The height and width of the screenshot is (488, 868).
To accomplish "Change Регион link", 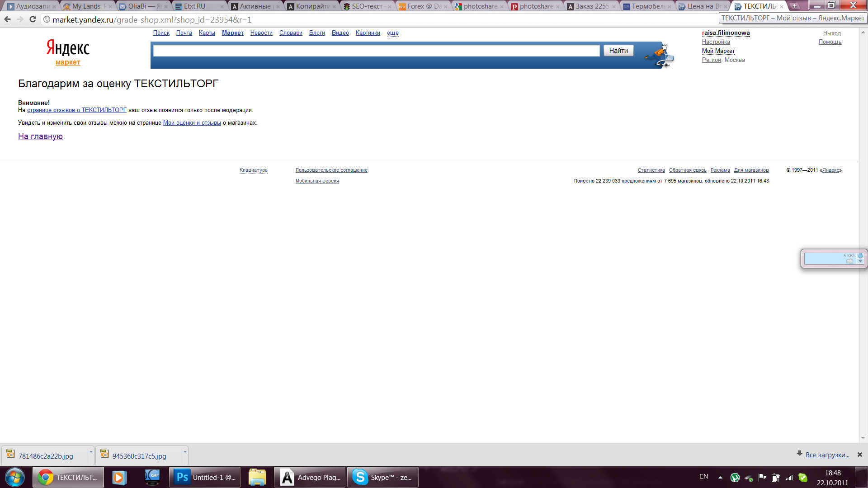I will pyautogui.click(x=711, y=60).
